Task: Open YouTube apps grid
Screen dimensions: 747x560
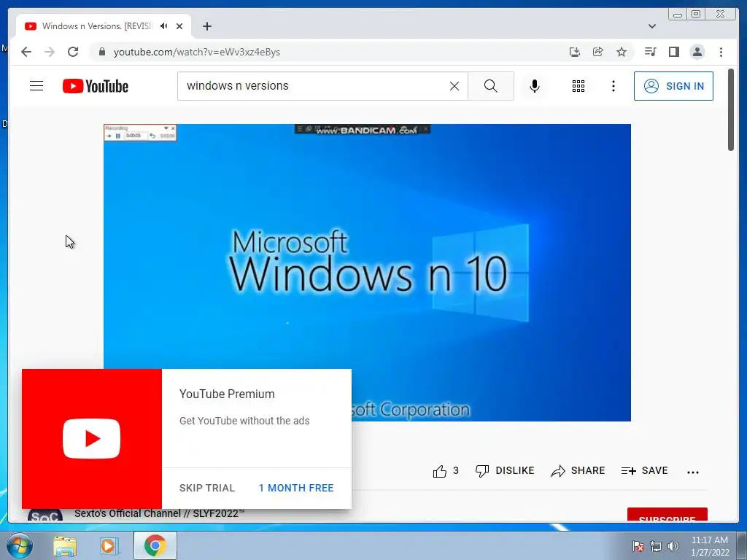Action: point(578,86)
